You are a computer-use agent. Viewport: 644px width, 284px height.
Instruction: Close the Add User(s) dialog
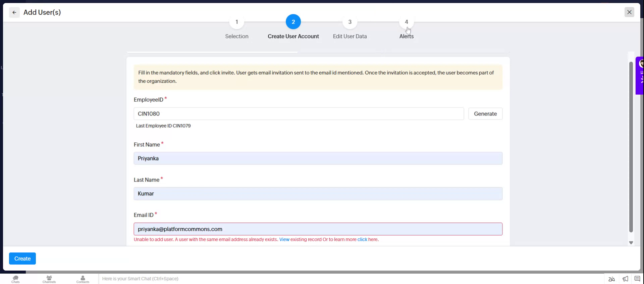click(629, 12)
